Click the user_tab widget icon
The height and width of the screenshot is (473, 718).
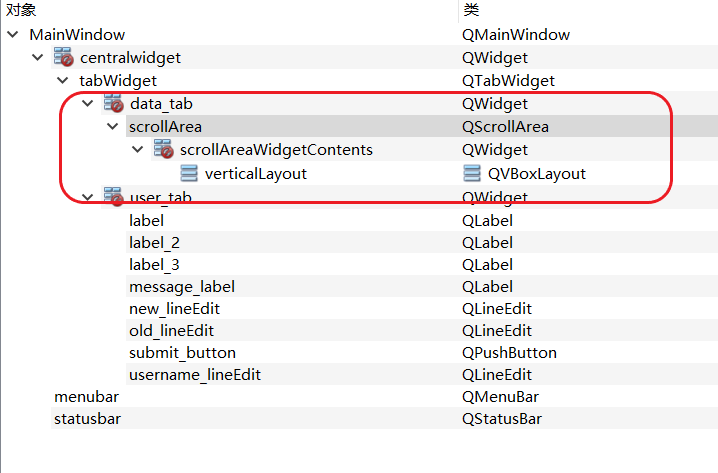point(113,197)
